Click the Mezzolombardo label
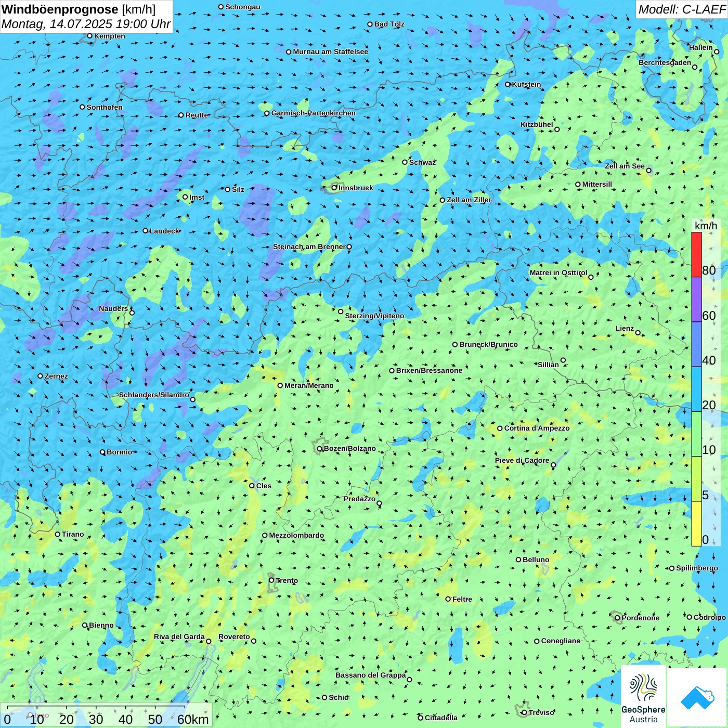 tap(296, 535)
